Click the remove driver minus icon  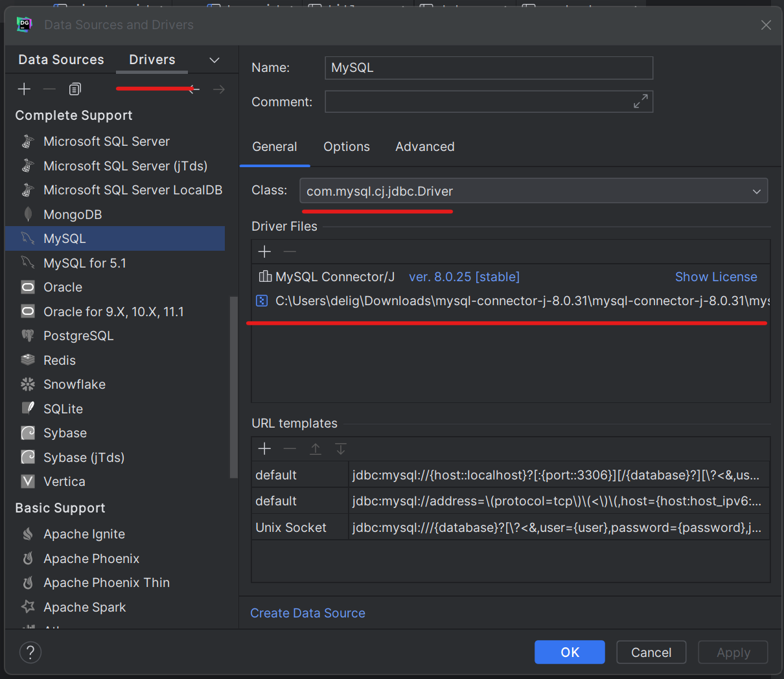pos(49,89)
